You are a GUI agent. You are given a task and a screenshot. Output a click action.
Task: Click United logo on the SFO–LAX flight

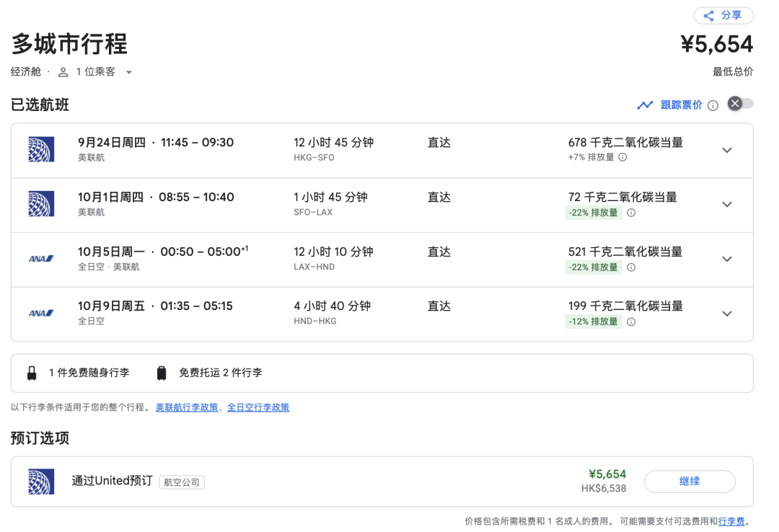[41, 204]
